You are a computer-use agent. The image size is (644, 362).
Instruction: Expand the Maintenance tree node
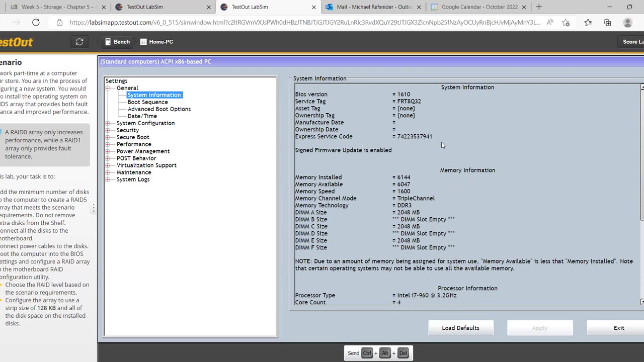pos(107,172)
